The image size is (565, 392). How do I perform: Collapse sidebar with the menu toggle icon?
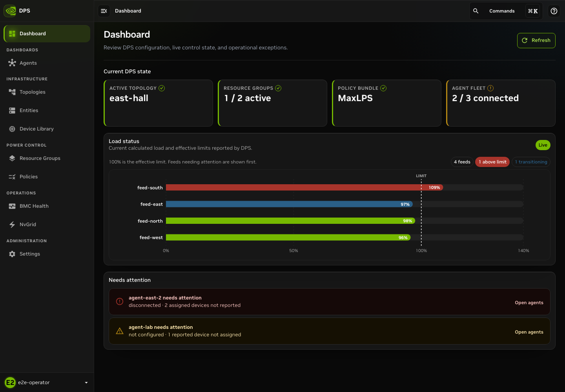[x=104, y=11]
